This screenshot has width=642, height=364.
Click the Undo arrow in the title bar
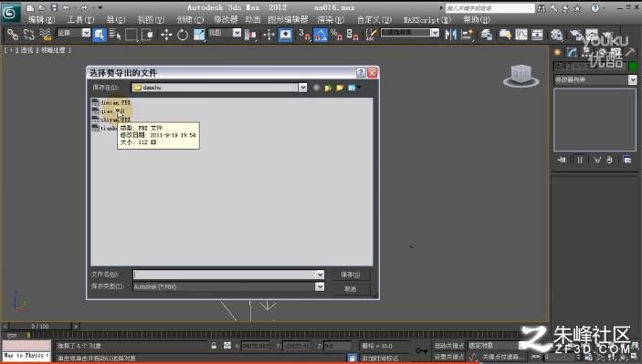68,7
